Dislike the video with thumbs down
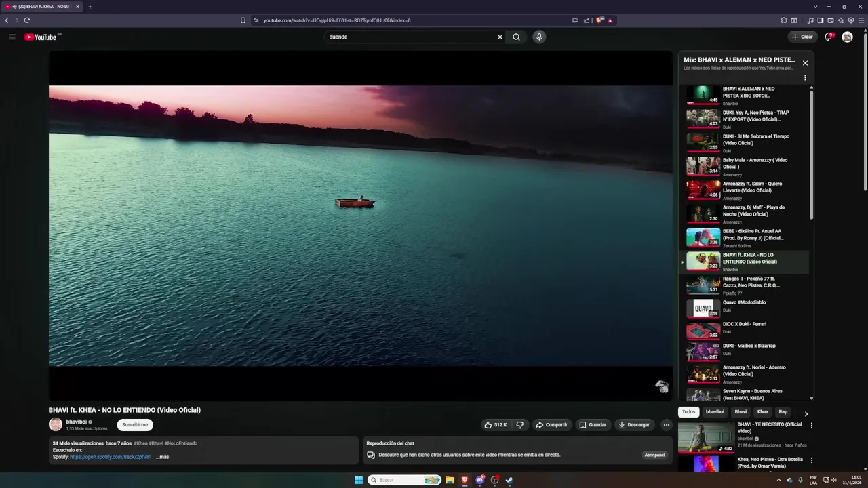This screenshot has height=488, width=868. click(x=520, y=425)
